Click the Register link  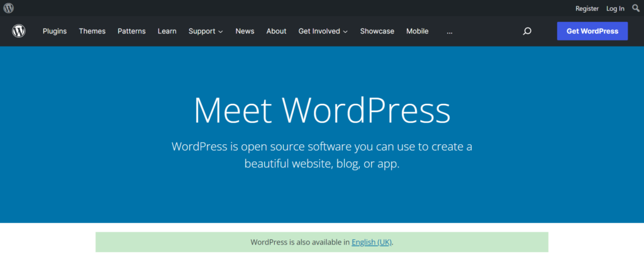click(587, 8)
